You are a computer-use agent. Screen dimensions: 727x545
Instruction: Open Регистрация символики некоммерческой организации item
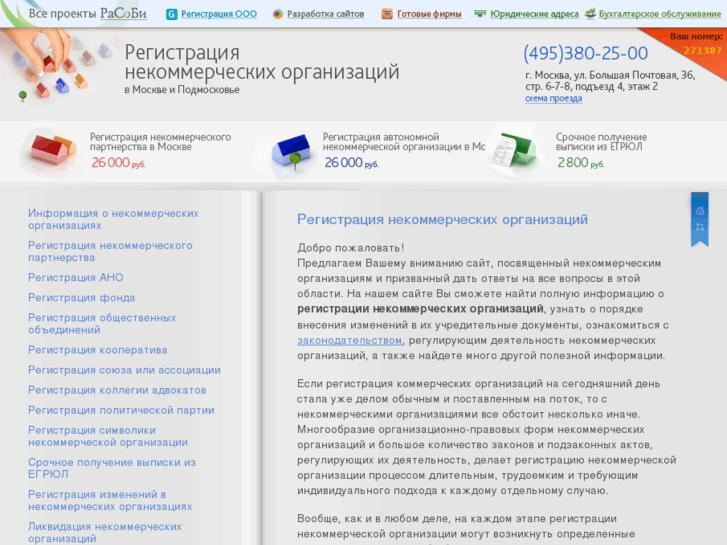pyautogui.click(x=108, y=436)
